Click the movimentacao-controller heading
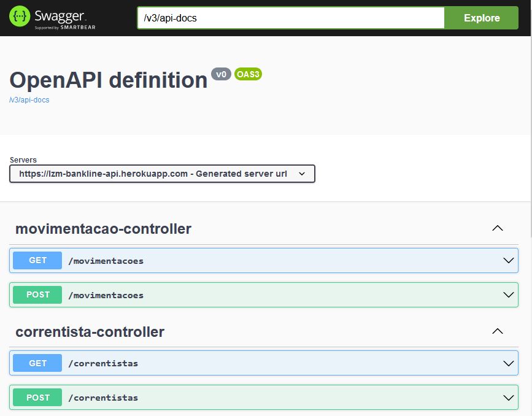 [103, 228]
